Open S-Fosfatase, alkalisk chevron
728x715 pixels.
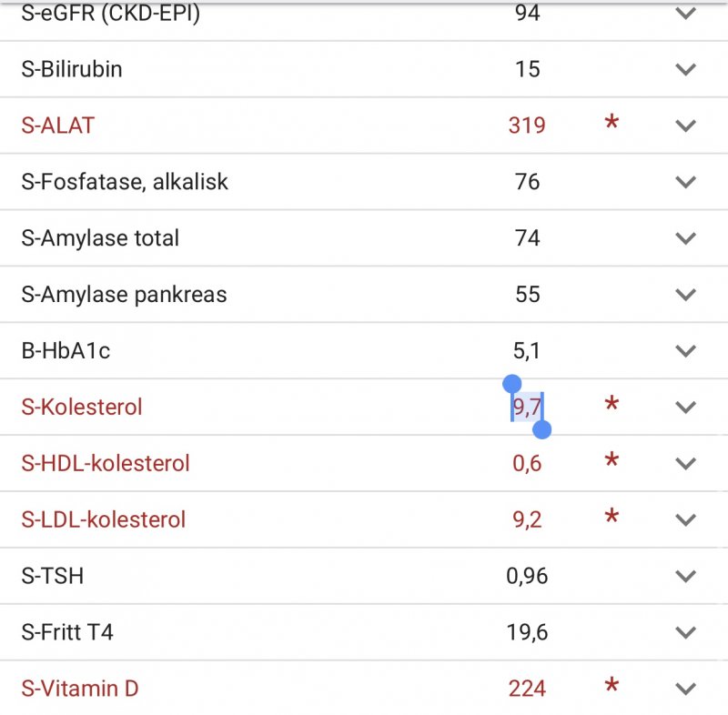[x=685, y=182]
